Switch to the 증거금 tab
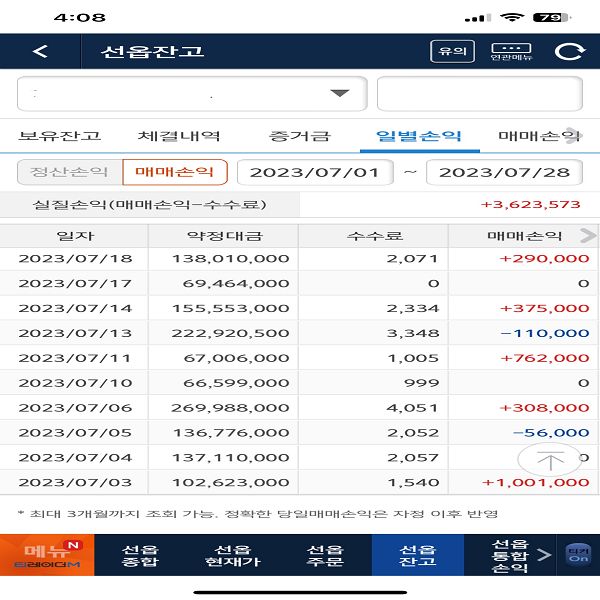Image resolution: width=600 pixels, height=600 pixels. tap(299, 136)
